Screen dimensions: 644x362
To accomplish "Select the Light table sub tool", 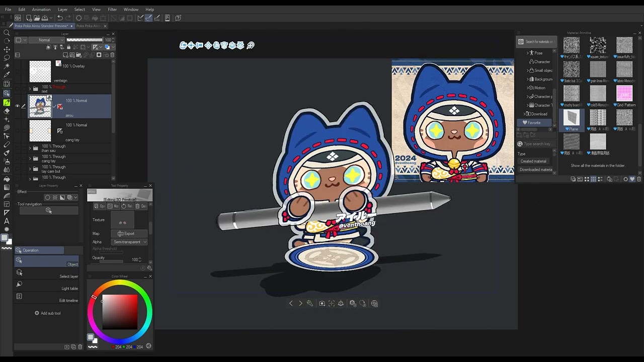I will tap(47, 285).
